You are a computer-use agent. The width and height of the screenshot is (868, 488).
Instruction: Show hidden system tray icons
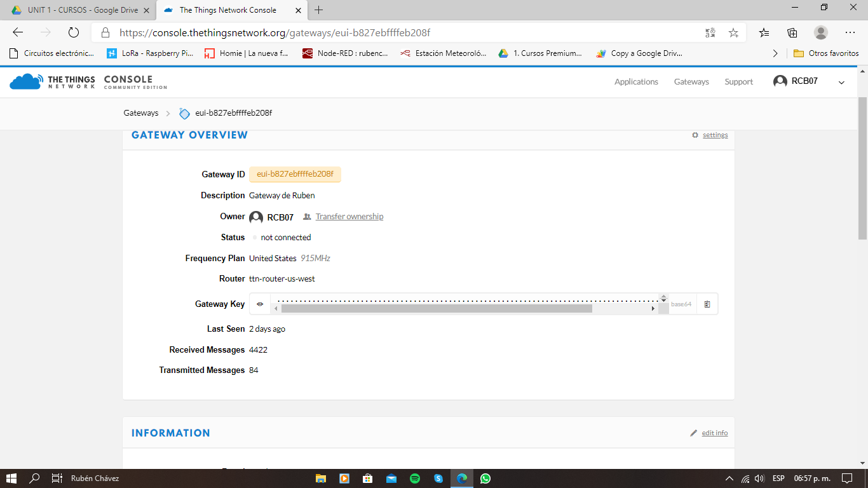coord(729,478)
